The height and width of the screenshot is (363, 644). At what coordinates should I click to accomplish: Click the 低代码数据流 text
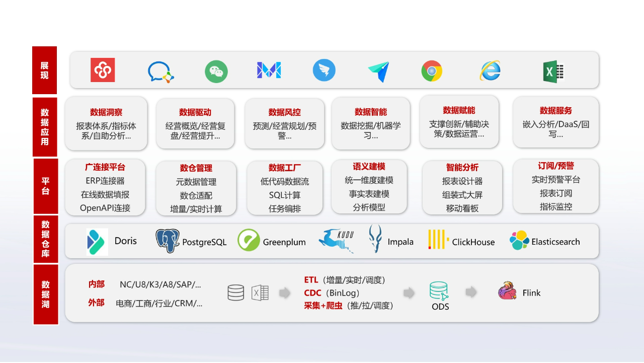(285, 181)
